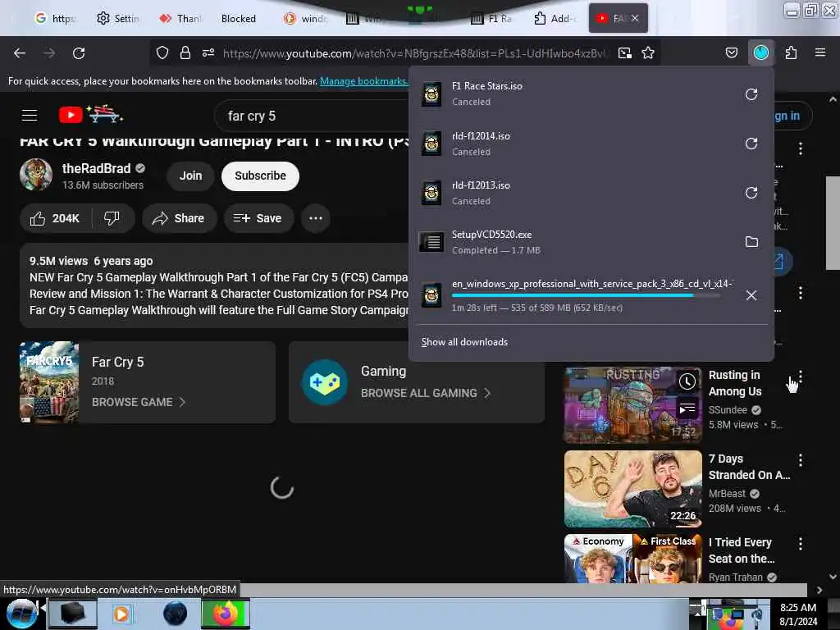840x630 pixels.
Task: Retry the rld-f12014.iso download
Action: (751, 144)
